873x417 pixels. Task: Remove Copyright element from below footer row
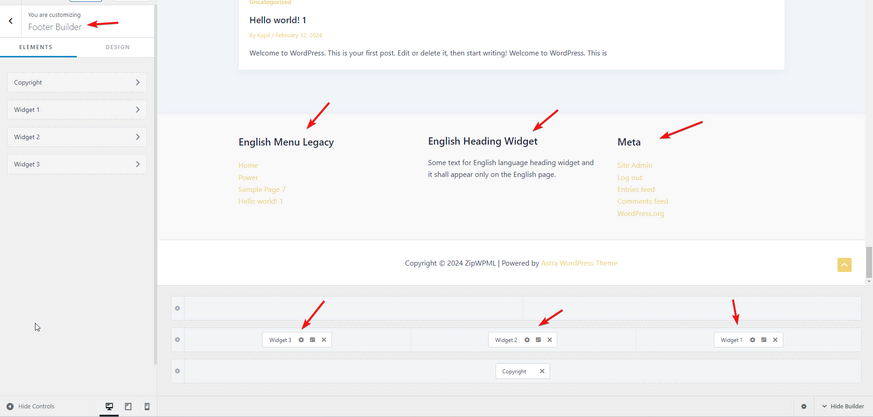(x=542, y=371)
